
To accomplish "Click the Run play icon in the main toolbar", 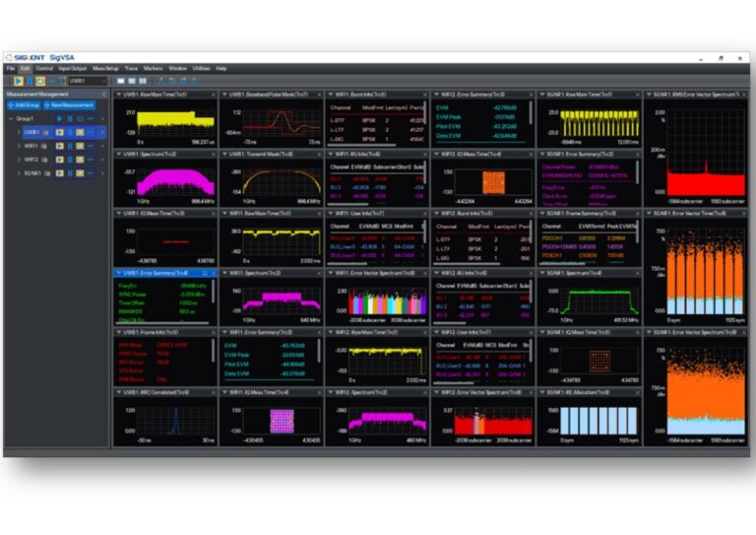I will pyautogui.click(x=19, y=81).
